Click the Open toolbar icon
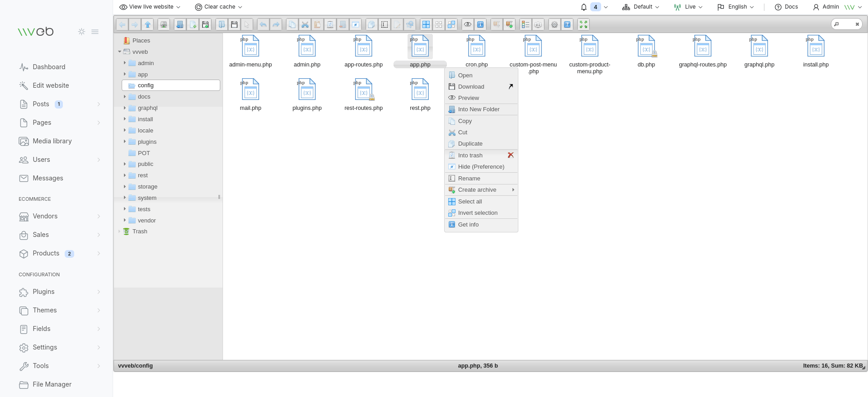The height and width of the screenshot is (397, 868). (x=222, y=24)
